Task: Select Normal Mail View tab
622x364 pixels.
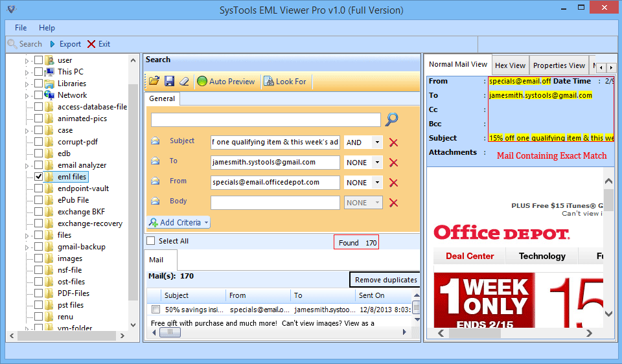Action: click(458, 64)
